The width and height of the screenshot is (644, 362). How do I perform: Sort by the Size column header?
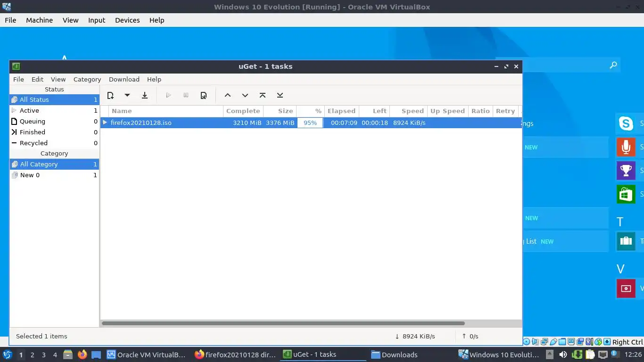click(x=280, y=111)
